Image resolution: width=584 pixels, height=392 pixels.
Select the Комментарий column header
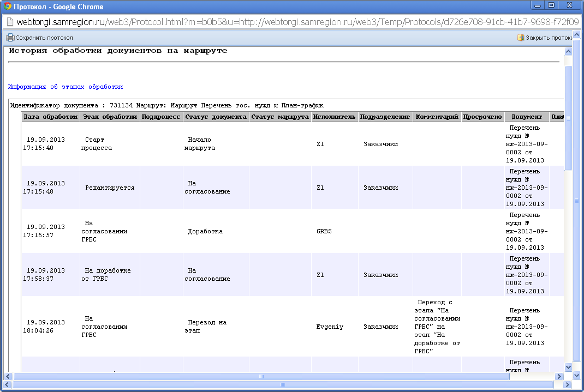pyautogui.click(x=437, y=117)
